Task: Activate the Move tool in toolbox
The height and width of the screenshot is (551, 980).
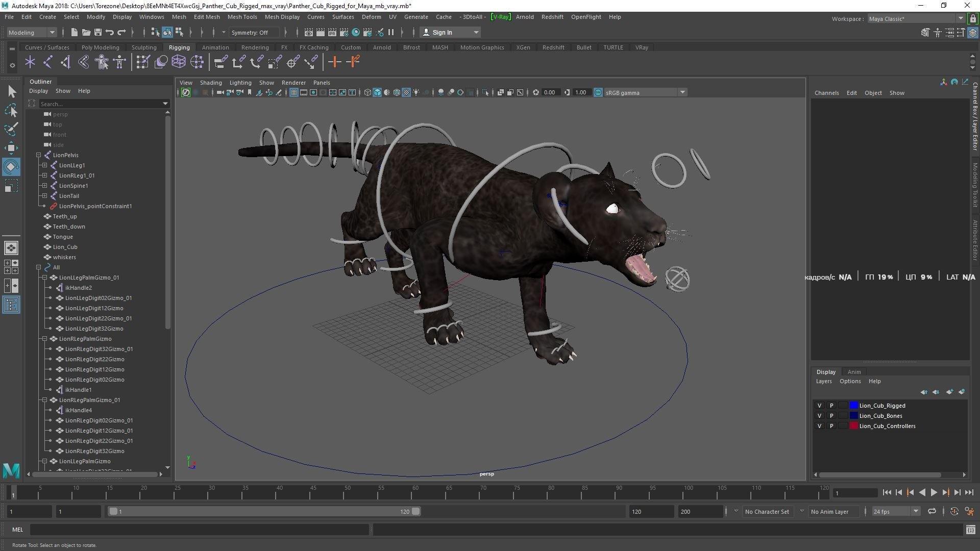Action: (11, 148)
